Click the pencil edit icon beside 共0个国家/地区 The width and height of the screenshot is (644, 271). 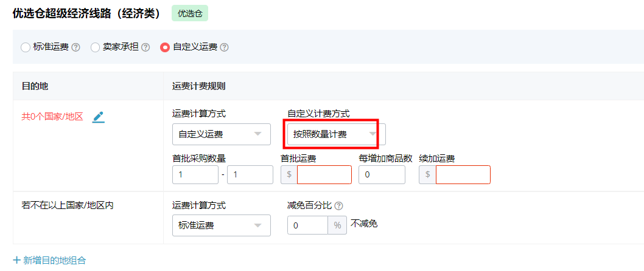click(x=99, y=117)
